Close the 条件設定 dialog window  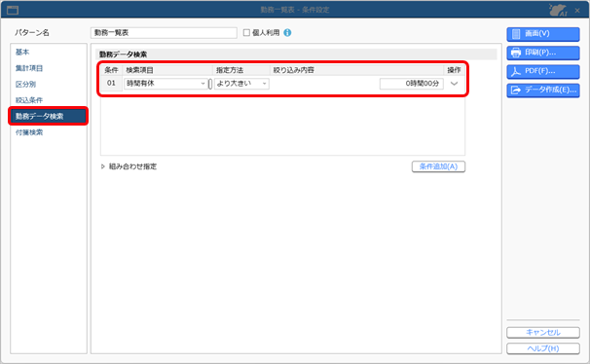click(577, 11)
